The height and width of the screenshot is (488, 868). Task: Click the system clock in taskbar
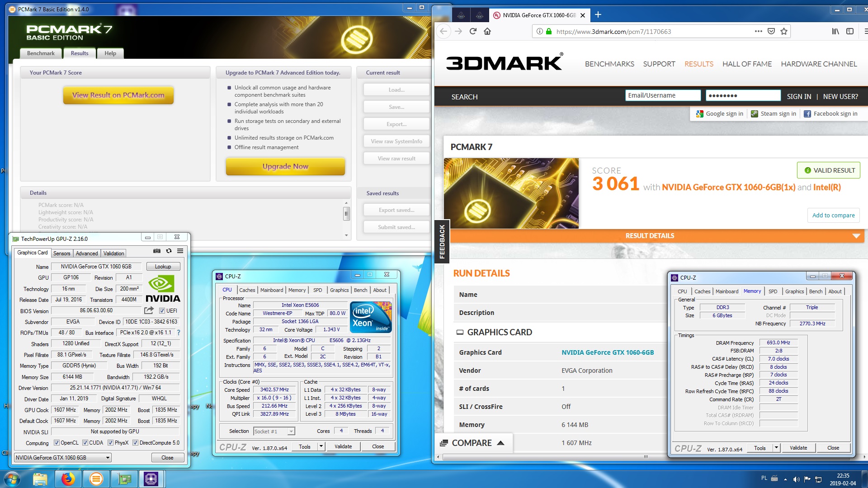(x=843, y=479)
